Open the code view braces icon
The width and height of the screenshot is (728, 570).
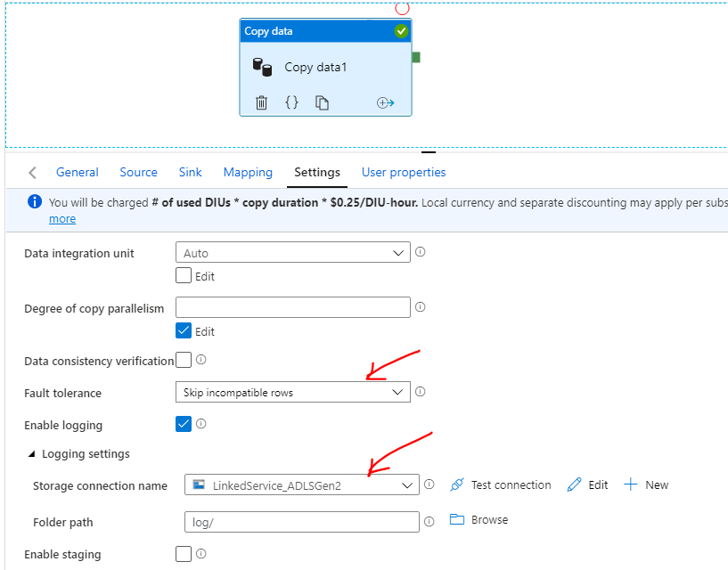click(x=291, y=102)
